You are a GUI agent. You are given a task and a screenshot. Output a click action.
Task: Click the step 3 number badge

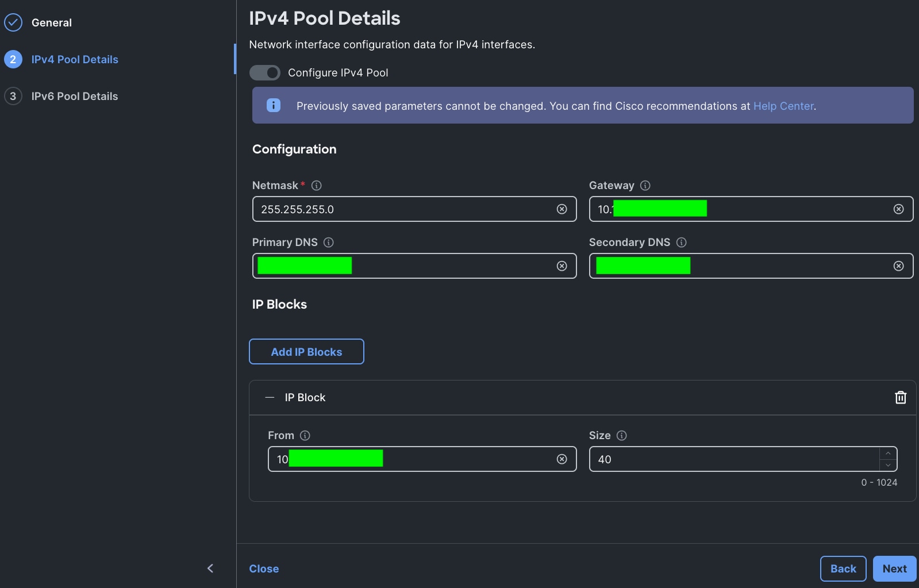[x=13, y=96]
